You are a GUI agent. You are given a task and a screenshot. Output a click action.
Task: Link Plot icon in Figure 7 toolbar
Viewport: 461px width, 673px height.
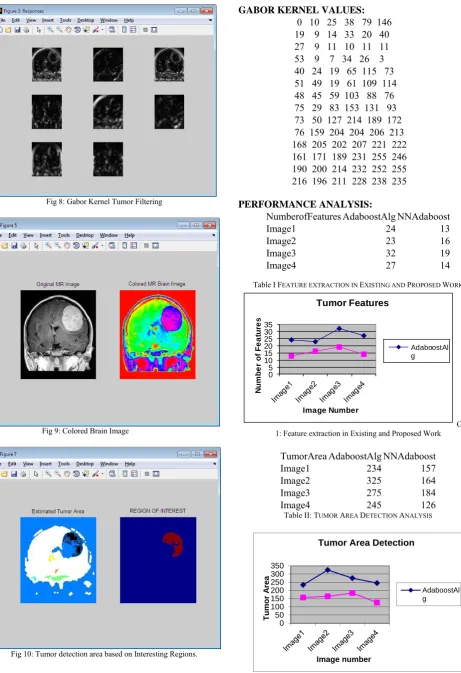[112, 474]
